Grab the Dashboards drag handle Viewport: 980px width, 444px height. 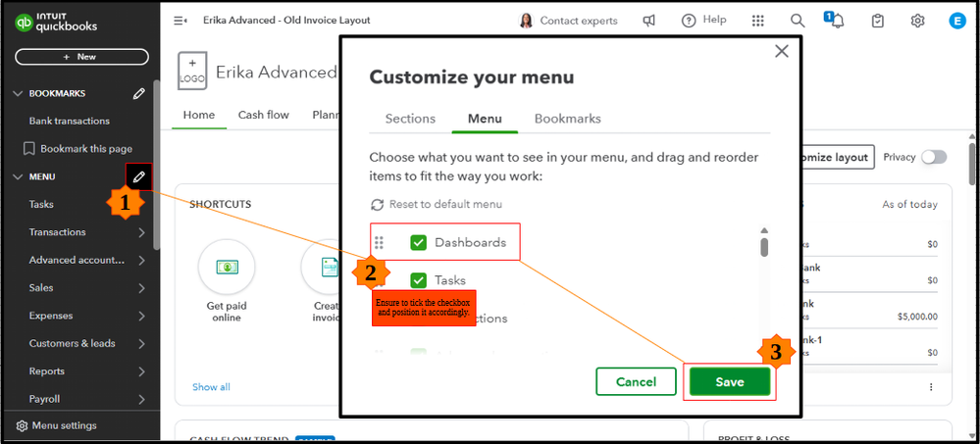(379, 242)
